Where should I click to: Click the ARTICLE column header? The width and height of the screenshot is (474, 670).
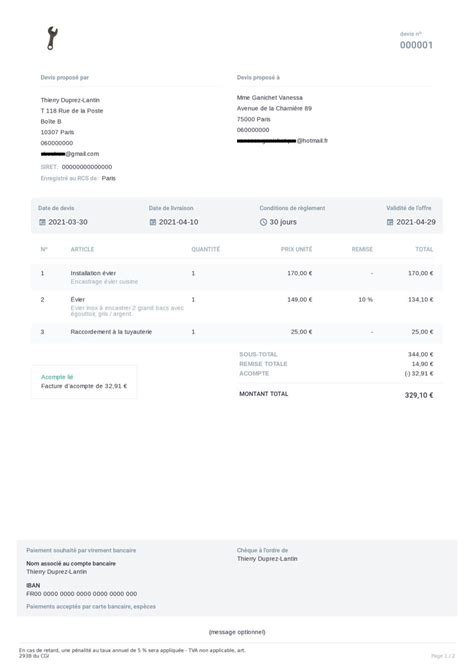[82, 249]
